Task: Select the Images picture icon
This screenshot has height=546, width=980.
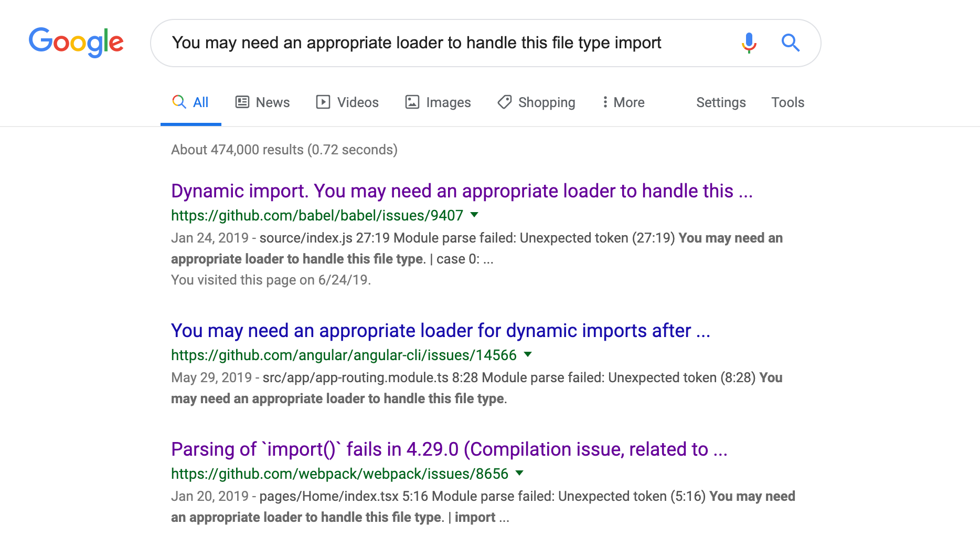Action: (x=412, y=102)
